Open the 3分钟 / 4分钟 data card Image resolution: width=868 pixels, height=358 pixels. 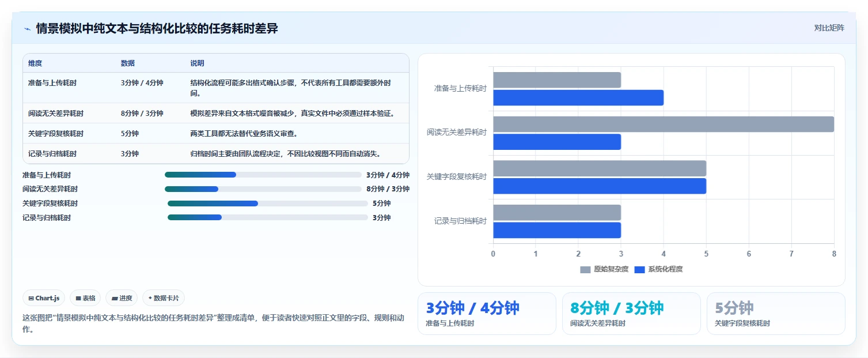tap(487, 314)
